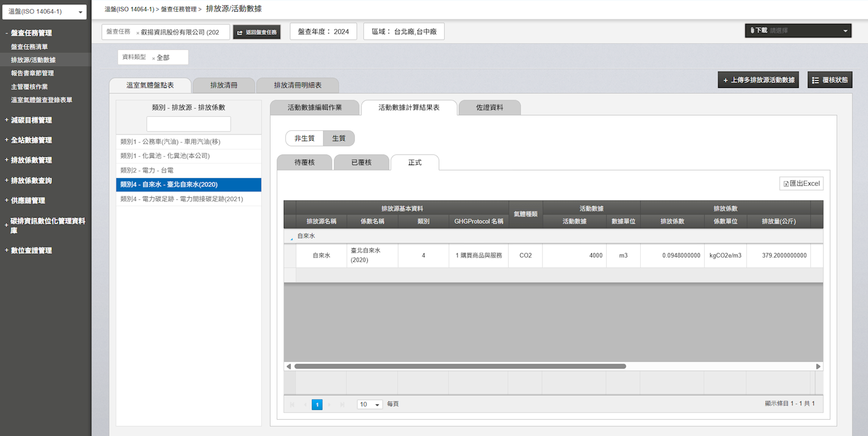Screen dimensions: 868x436
Task: Open the 溫盤(ISO 14064-1) module dropdown
Action: [44, 11]
